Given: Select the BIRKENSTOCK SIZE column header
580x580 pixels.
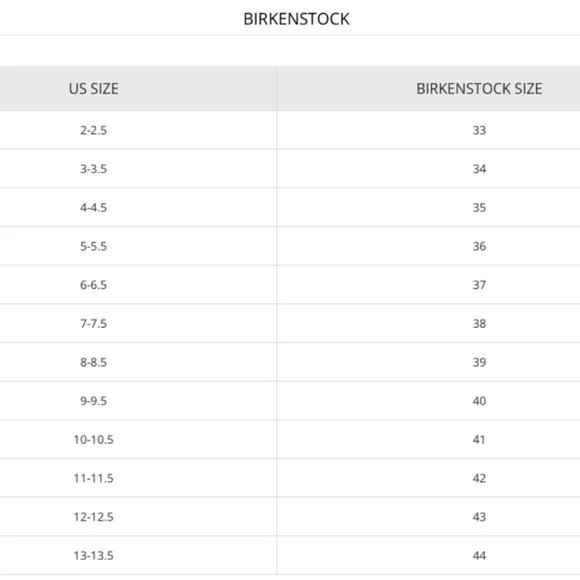Looking at the screenshot, I should pyautogui.click(x=479, y=89).
